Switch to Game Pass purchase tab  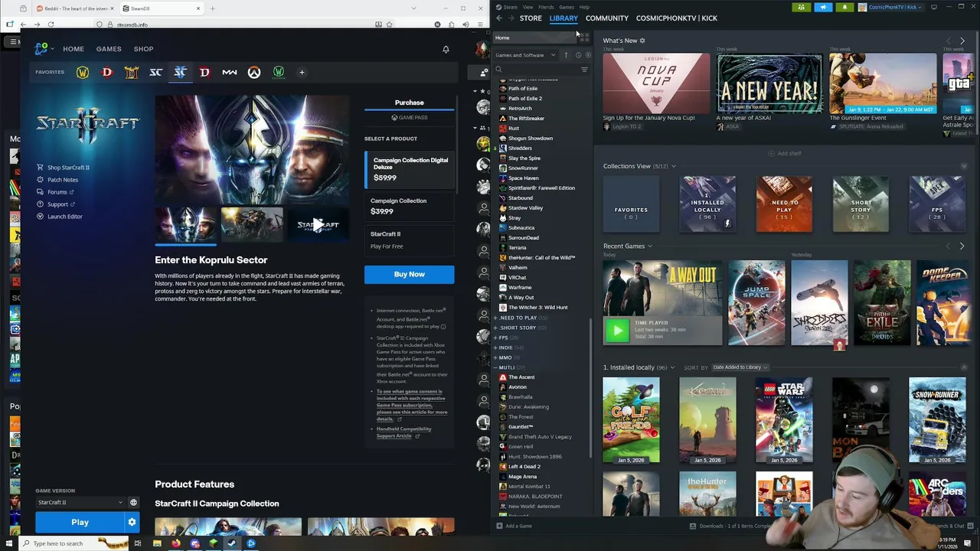(410, 118)
